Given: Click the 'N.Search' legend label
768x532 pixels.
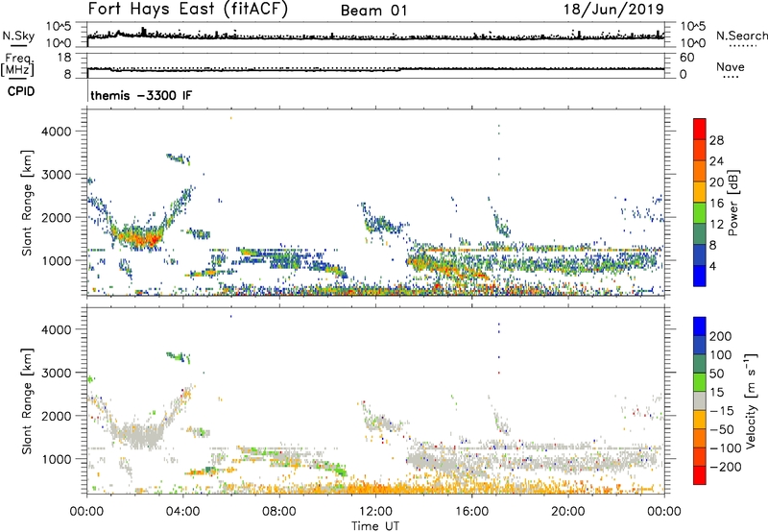Looking at the screenshot, I should pyautogui.click(x=741, y=36).
